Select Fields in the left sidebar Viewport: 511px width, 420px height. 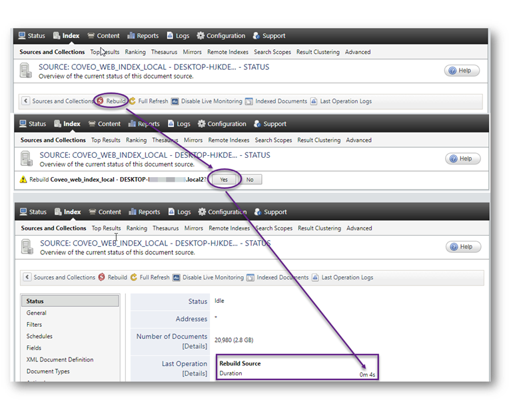(34, 348)
